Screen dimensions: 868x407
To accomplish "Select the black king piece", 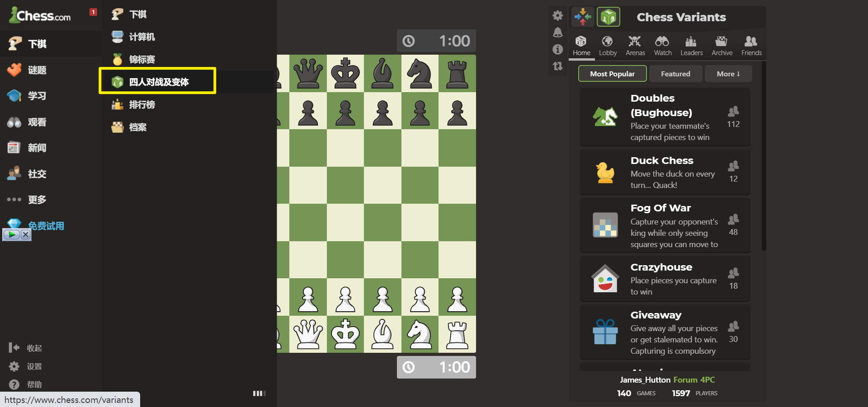I will coord(345,73).
